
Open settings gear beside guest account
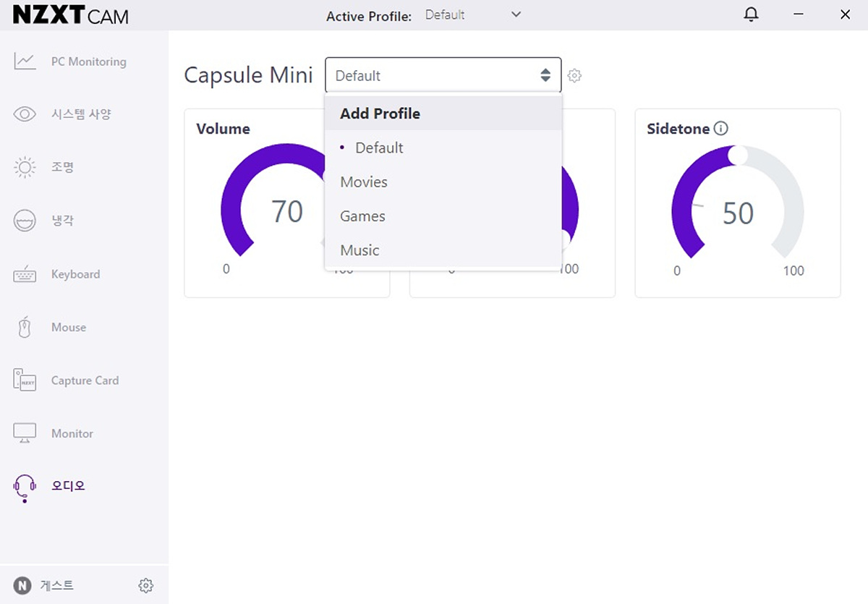[x=146, y=585]
